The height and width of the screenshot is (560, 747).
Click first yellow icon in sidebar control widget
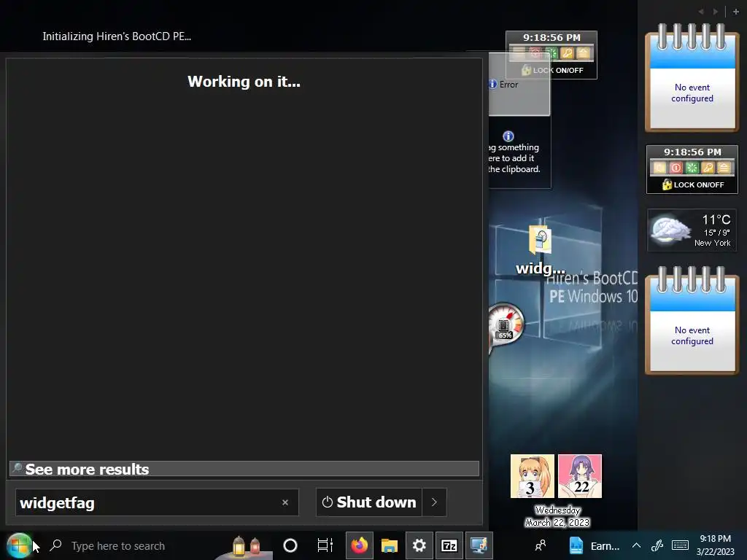click(659, 168)
